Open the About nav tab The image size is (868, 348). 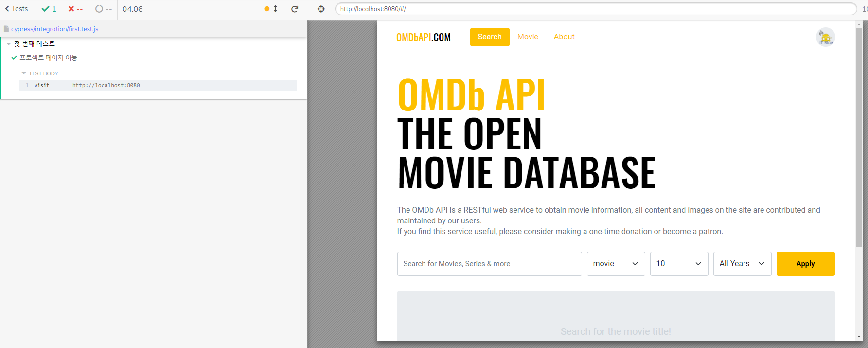[x=564, y=37]
